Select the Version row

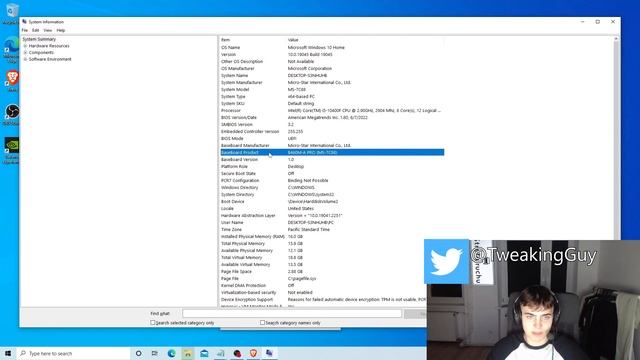click(332, 54)
